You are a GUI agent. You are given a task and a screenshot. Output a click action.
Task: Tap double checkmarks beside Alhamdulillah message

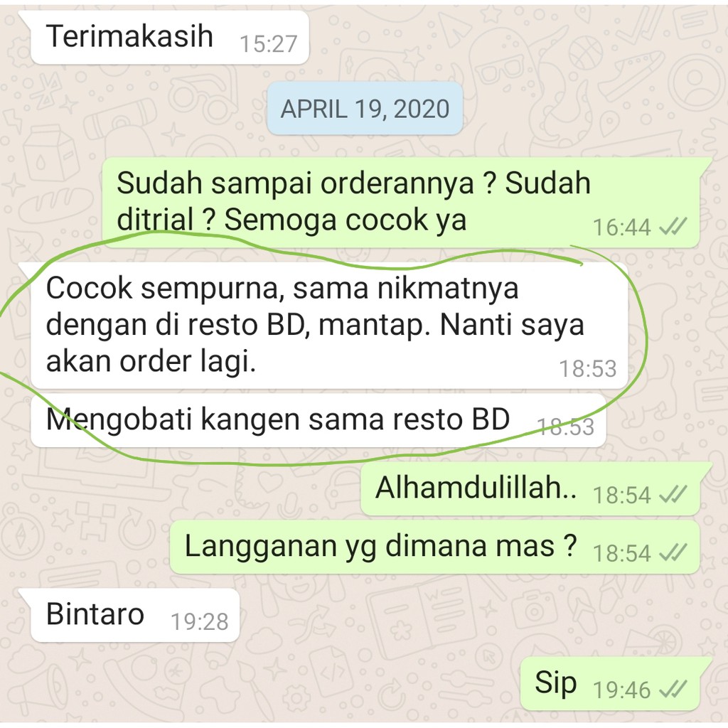point(673,494)
